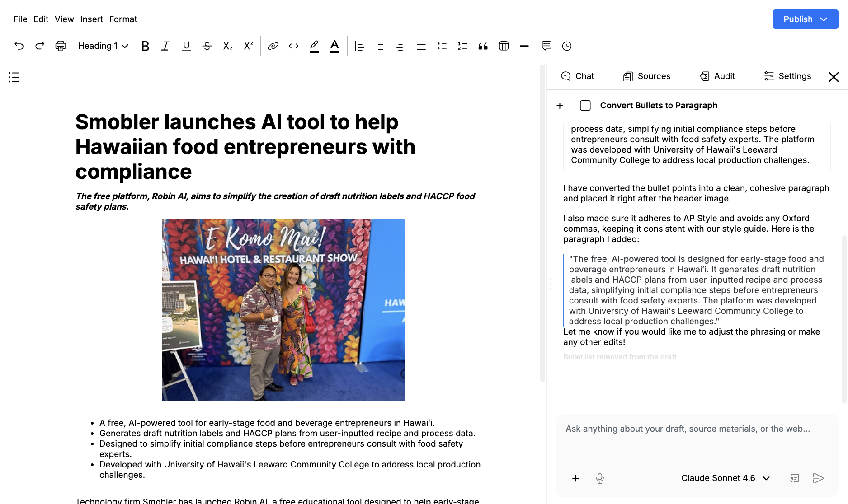Open the text color picker
This screenshot has width=848, height=504.
[334, 46]
